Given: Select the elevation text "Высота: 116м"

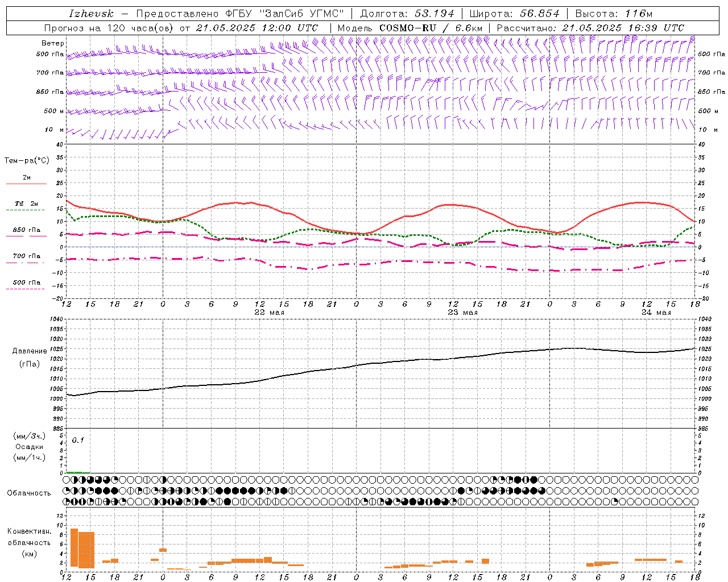Looking at the screenshot, I should click(614, 14).
